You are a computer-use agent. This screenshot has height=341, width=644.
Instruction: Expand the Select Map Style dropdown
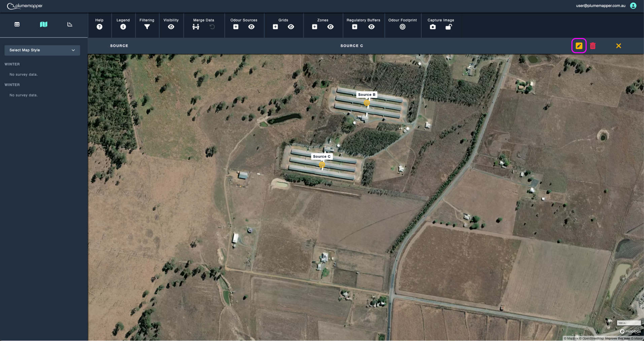point(42,50)
